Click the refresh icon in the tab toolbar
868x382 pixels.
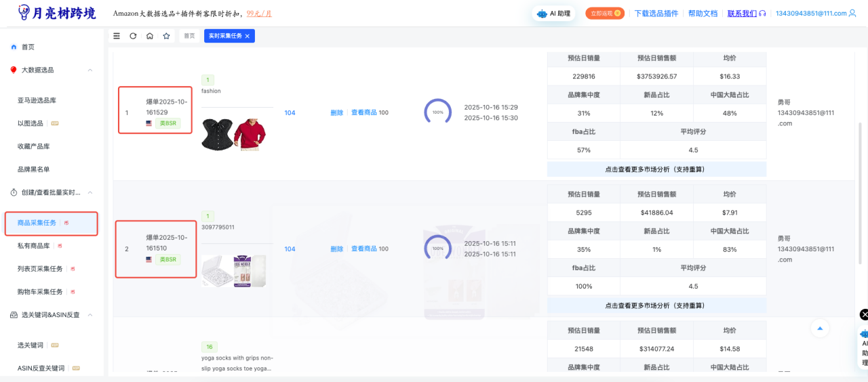coord(133,36)
